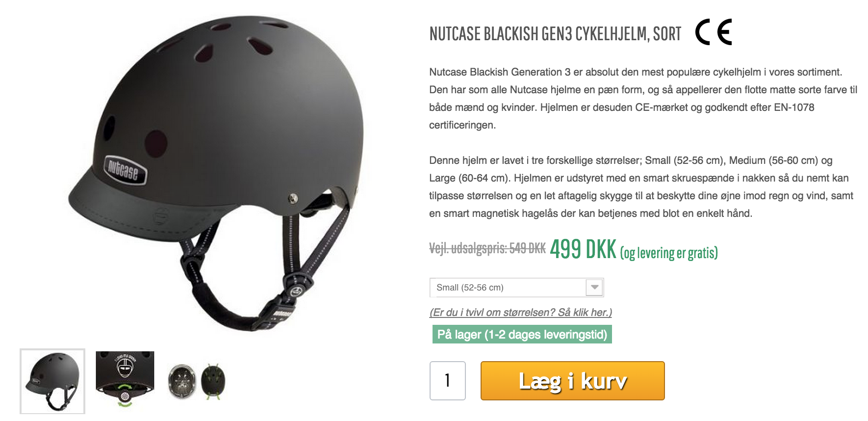Open the rear adjustment dial thumbnail
The width and height of the screenshot is (868, 421).
(x=125, y=379)
